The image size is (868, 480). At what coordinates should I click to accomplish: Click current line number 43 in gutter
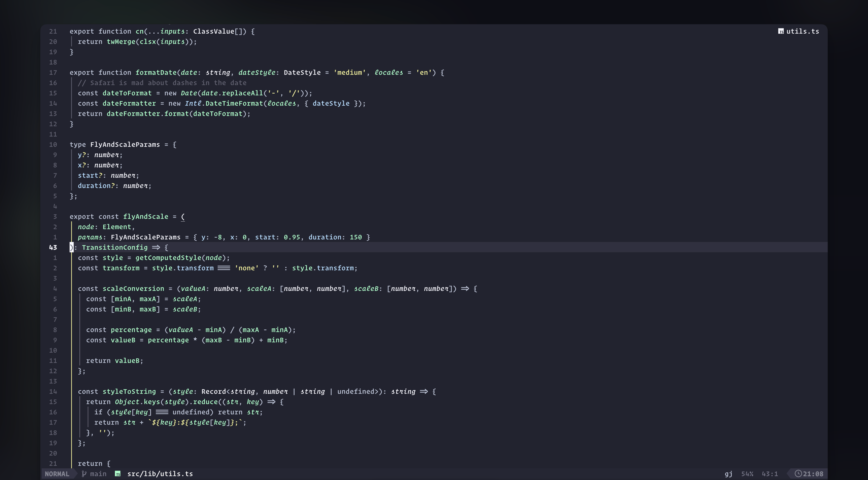pyautogui.click(x=53, y=247)
